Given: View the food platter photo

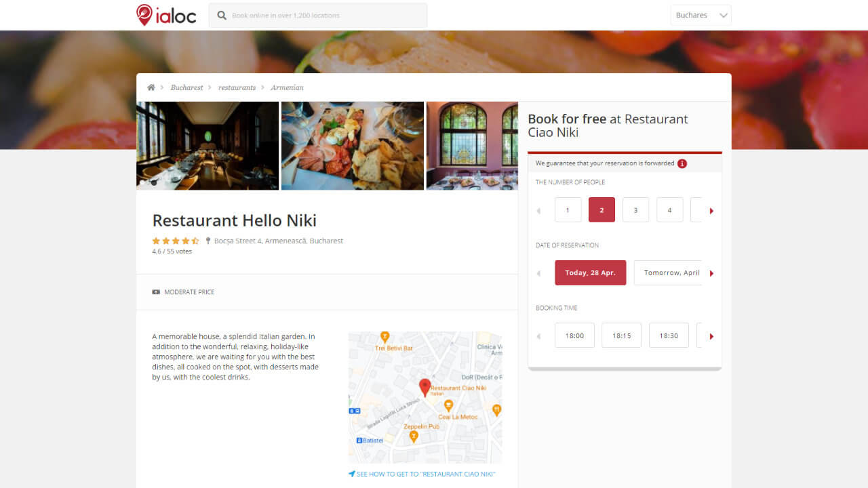Looking at the screenshot, I should [353, 146].
